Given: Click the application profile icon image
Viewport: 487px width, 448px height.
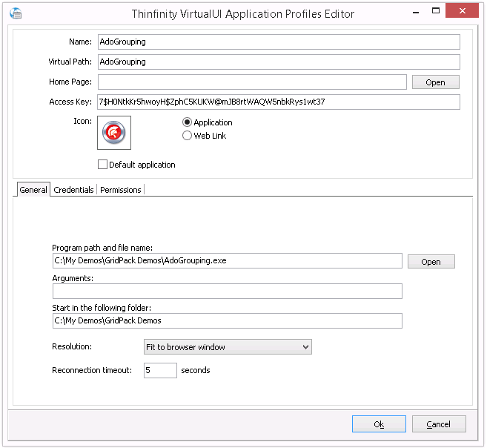Looking at the screenshot, I should coord(114,134).
